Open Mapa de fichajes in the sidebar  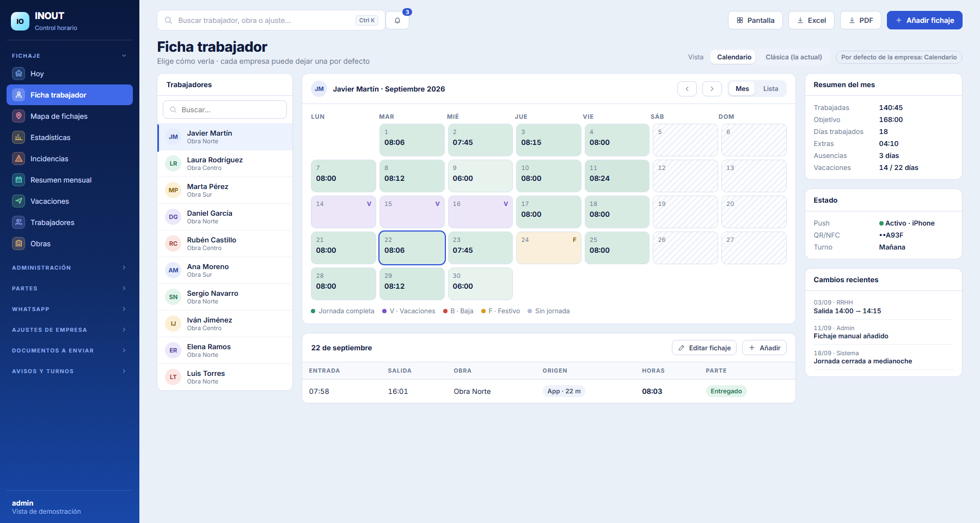[70, 116]
